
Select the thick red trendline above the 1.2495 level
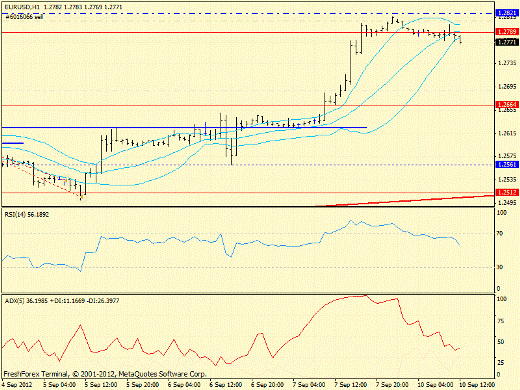coord(404,201)
